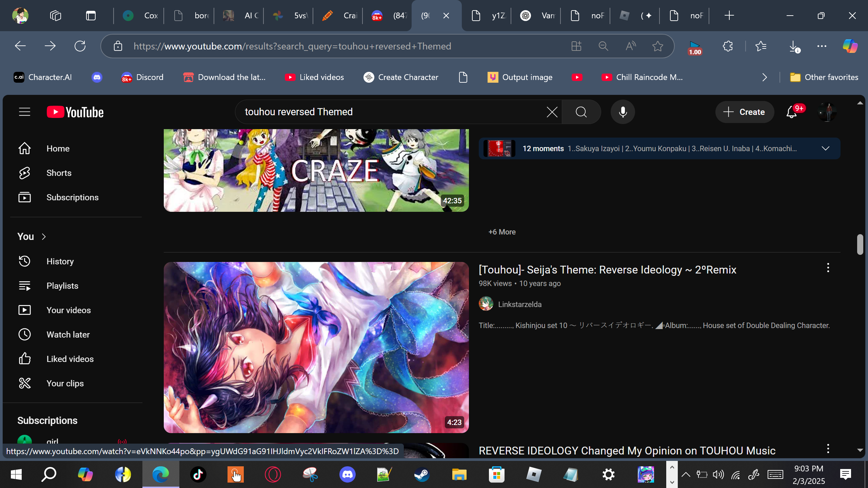This screenshot has width=868, height=488.
Task: Open Other favorites folder
Action: coord(824,77)
